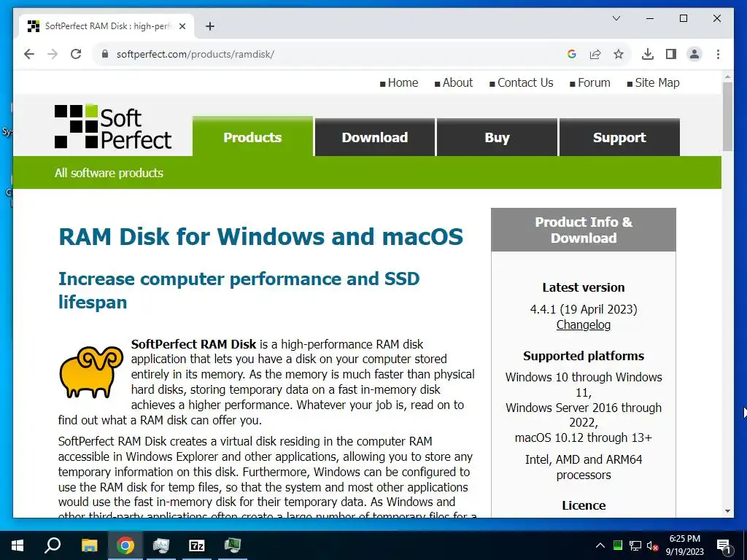Click the yellow ram mascot image
This screenshot has width=747, height=560.
(91, 372)
